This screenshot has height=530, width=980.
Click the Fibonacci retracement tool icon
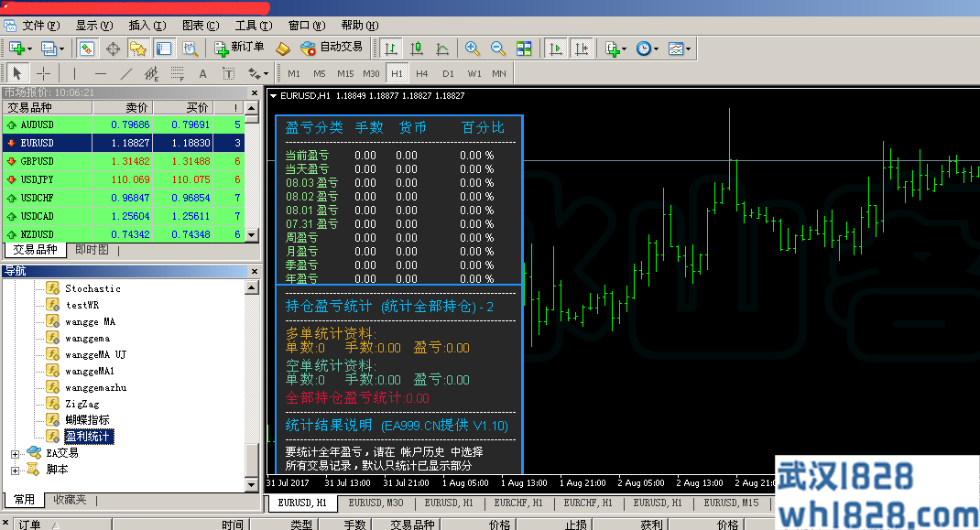coord(177,73)
